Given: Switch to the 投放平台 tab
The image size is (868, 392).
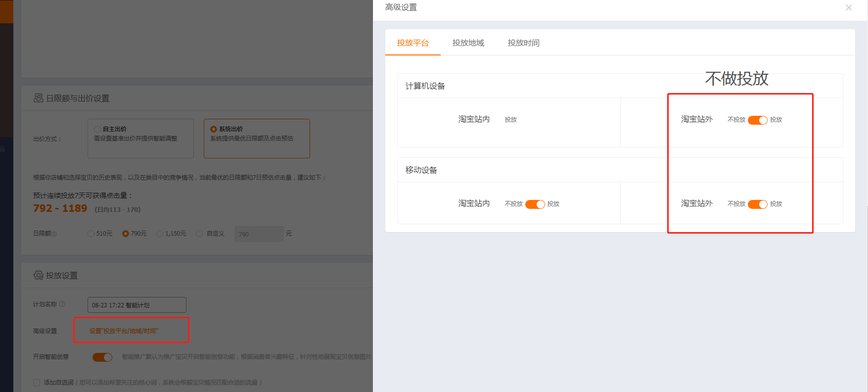Looking at the screenshot, I should pyautogui.click(x=413, y=43).
